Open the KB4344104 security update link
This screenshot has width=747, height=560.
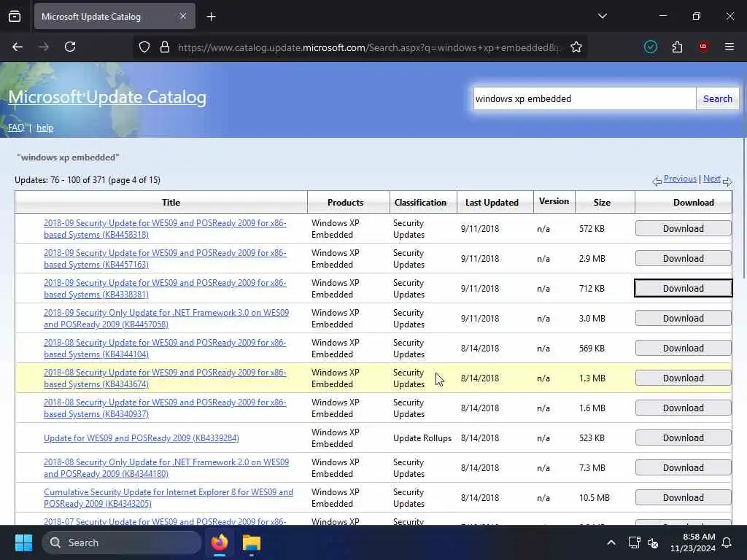coord(165,348)
